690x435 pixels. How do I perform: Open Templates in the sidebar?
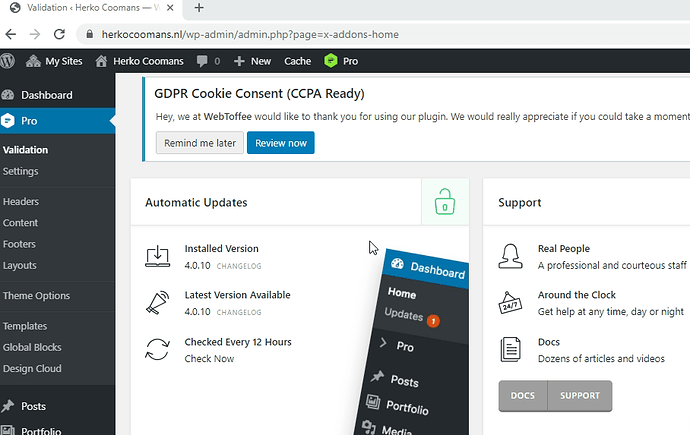[25, 326]
